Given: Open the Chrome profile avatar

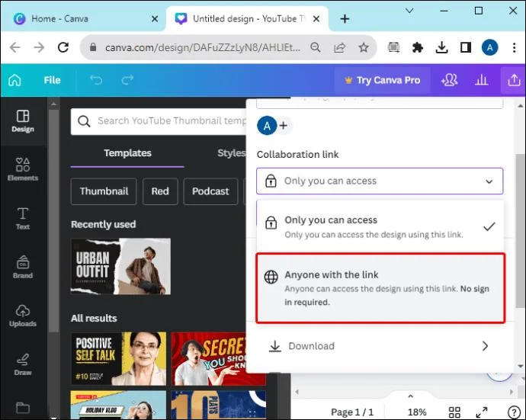Looking at the screenshot, I should pos(489,47).
